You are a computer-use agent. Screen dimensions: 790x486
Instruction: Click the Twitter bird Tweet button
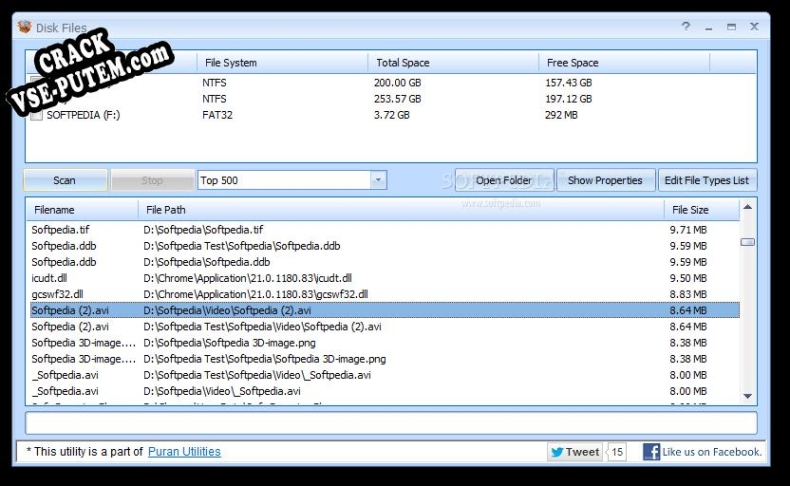575,452
